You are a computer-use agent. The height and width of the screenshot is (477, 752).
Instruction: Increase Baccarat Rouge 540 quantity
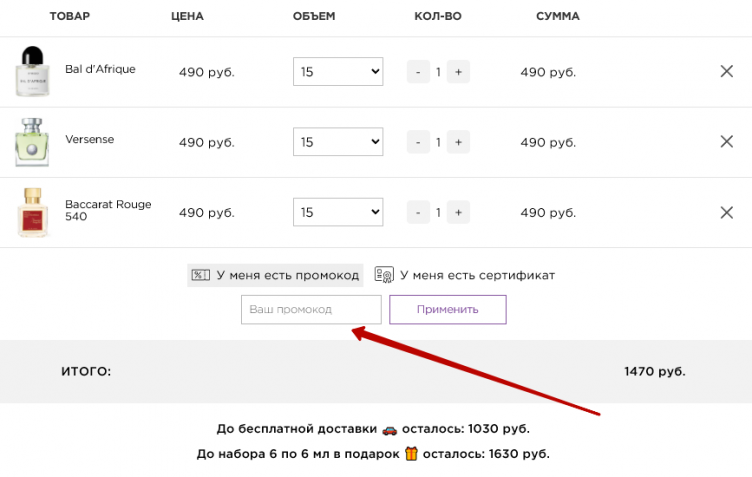458,212
